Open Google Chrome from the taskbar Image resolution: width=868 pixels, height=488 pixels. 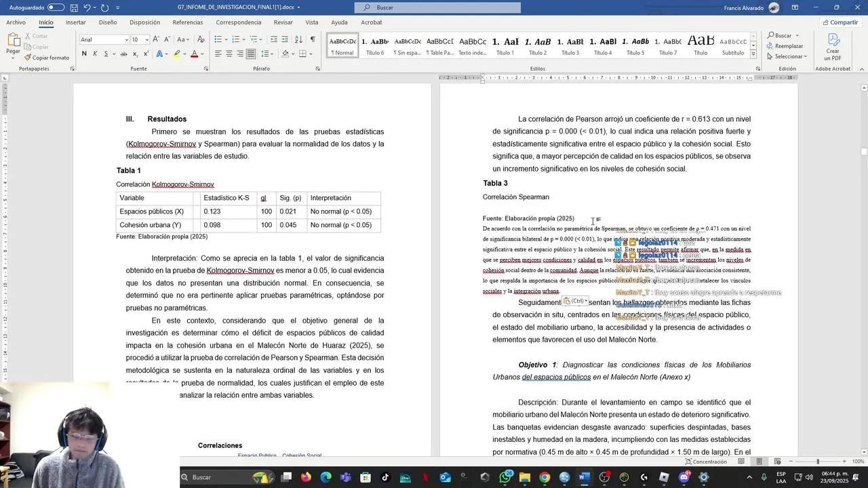(545, 477)
